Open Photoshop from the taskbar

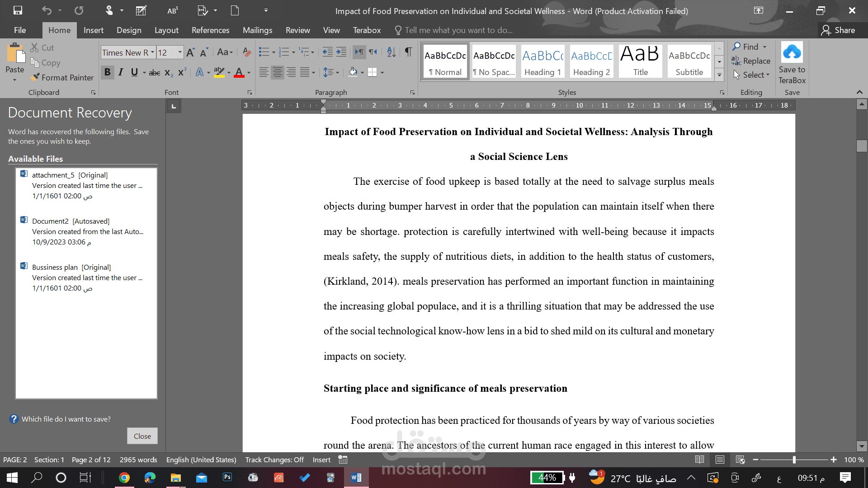point(227,477)
